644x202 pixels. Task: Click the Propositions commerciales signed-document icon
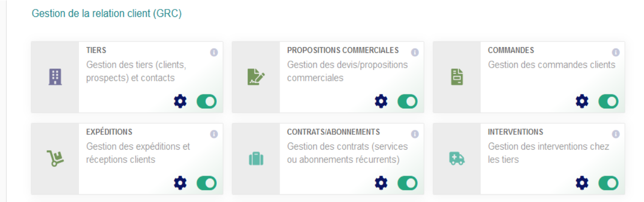point(256,77)
